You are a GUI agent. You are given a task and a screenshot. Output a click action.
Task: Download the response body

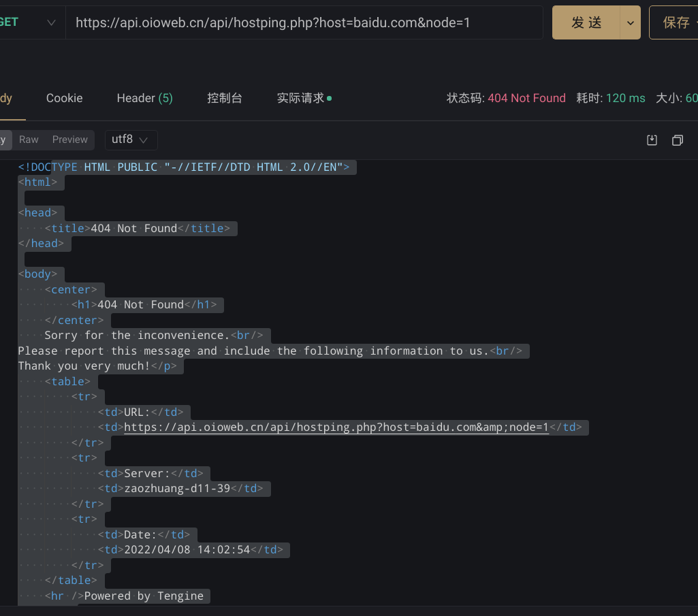[652, 140]
